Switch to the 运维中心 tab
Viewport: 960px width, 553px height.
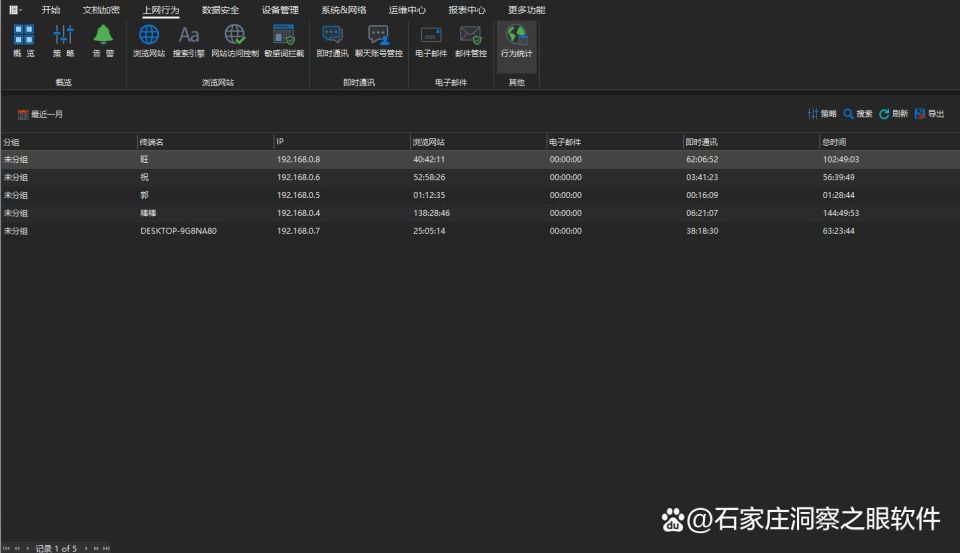[x=407, y=10]
